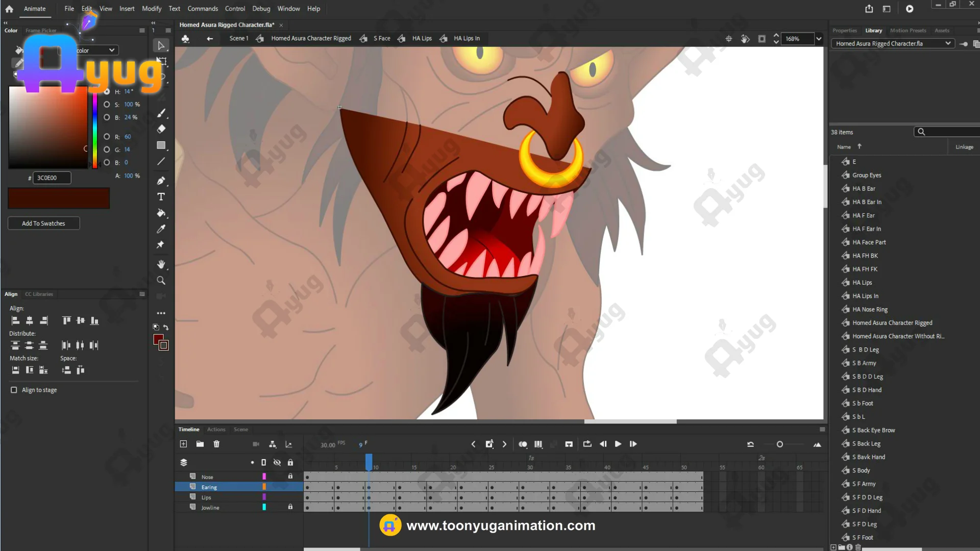Select the Eyedropper tool

tap(161, 229)
